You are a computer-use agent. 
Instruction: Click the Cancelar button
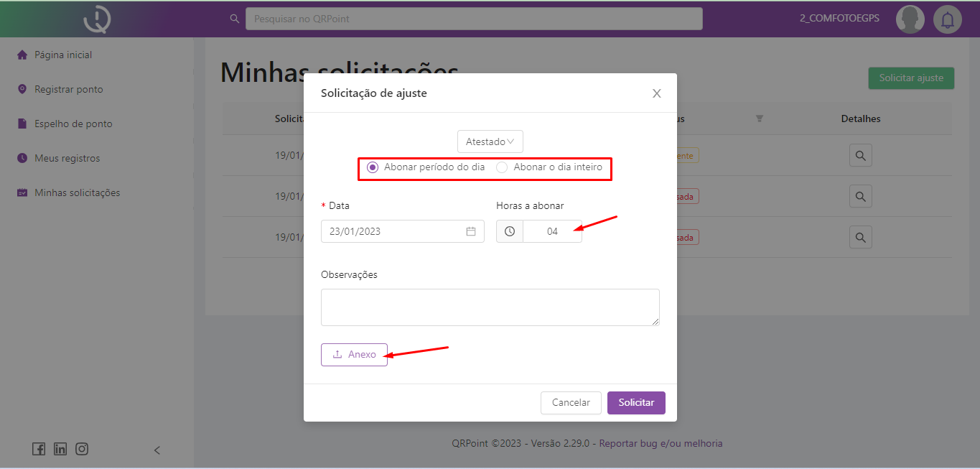[x=571, y=403]
